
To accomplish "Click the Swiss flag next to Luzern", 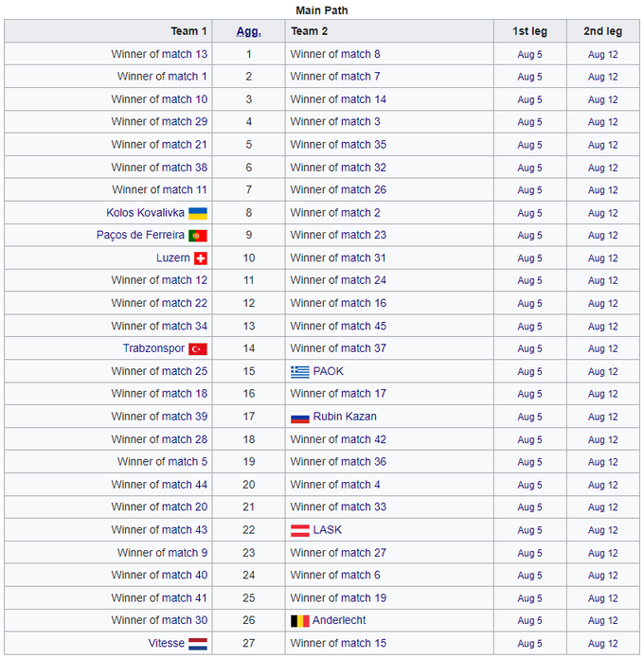I will point(201,258).
